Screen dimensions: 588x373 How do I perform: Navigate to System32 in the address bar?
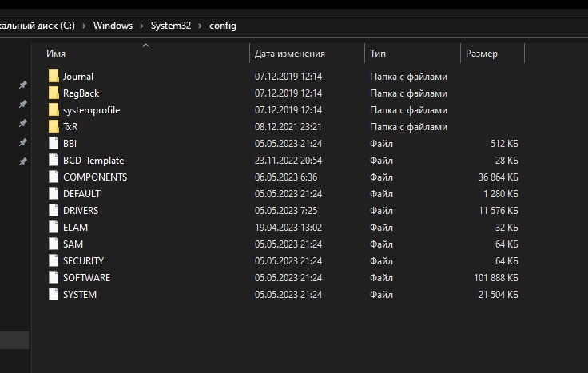(171, 26)
